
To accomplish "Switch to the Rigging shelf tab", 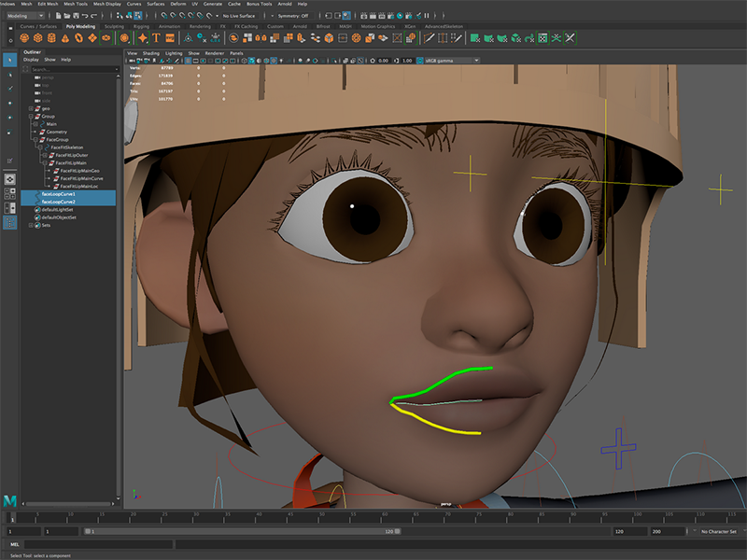I will click(141, 27).
